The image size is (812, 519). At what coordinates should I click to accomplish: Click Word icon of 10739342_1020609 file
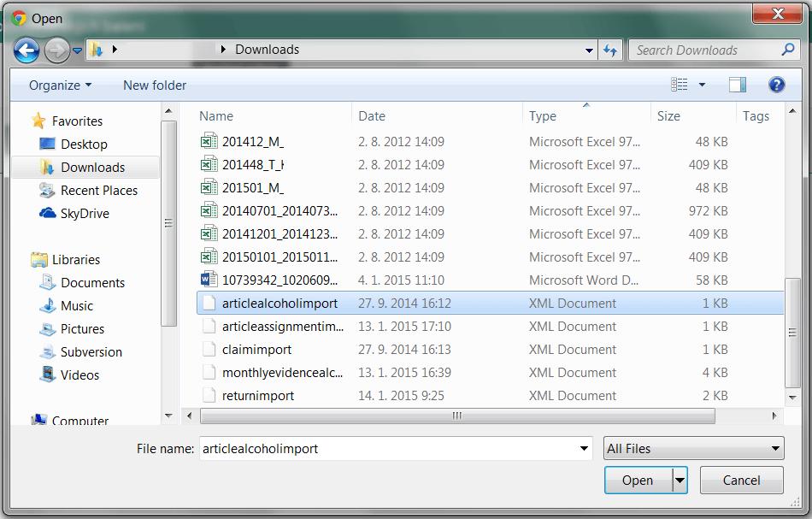click(209, 280)
